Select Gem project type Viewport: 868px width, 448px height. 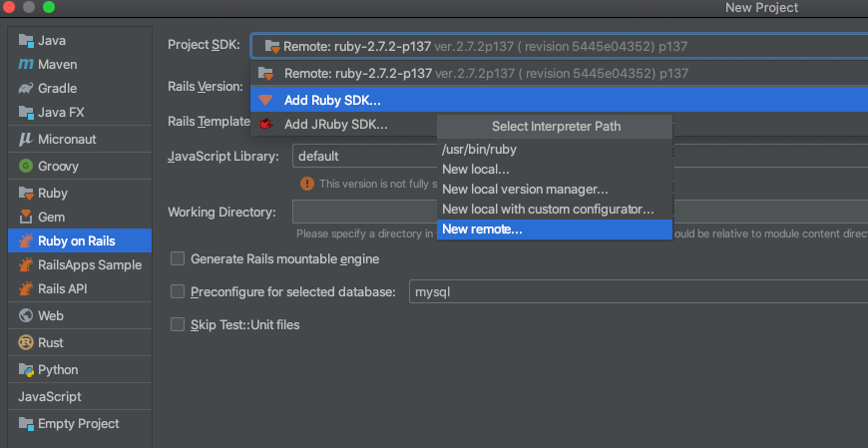(x=80, y=217)
